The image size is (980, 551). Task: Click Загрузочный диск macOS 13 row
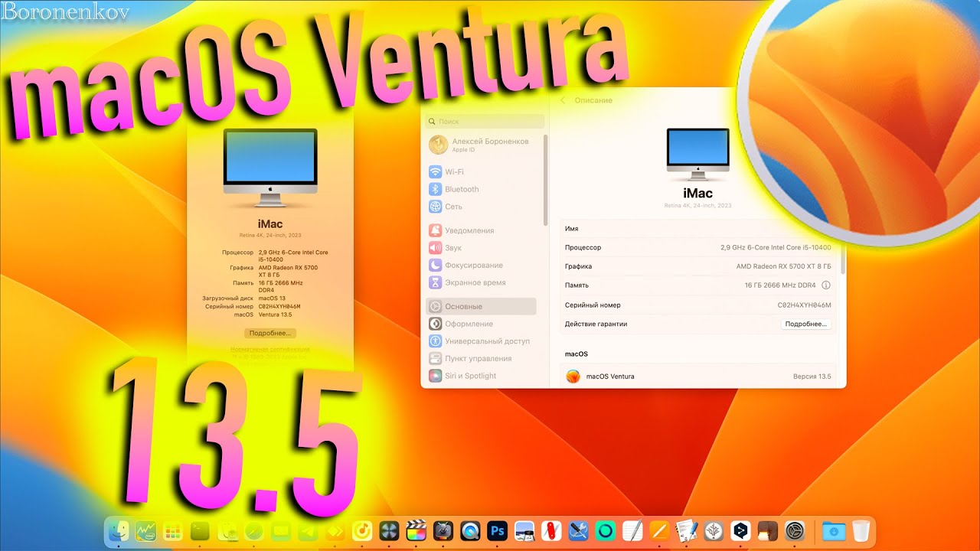pyautogui.click(x=243, y=298)
